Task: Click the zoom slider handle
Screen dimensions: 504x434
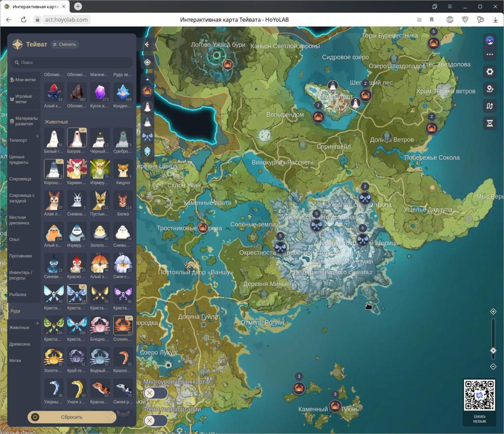Action: (x=493, y=350)
